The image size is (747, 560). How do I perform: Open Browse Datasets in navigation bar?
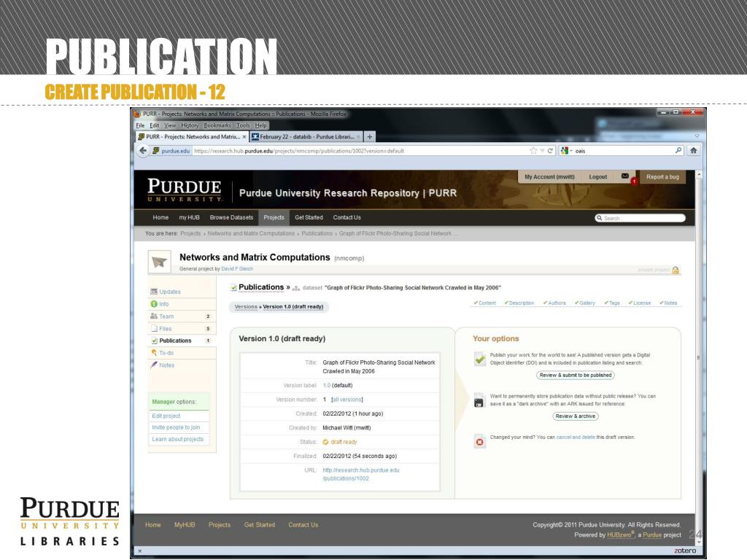[231, 217]
